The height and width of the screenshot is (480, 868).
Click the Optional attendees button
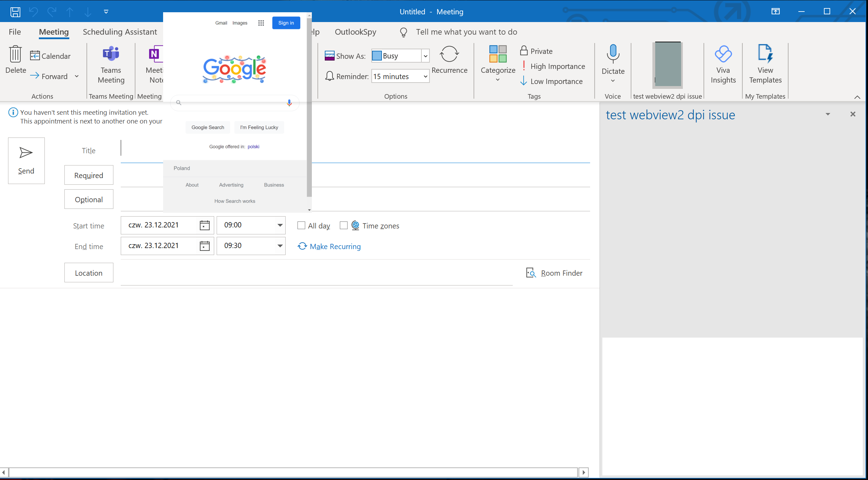(89, 199)
